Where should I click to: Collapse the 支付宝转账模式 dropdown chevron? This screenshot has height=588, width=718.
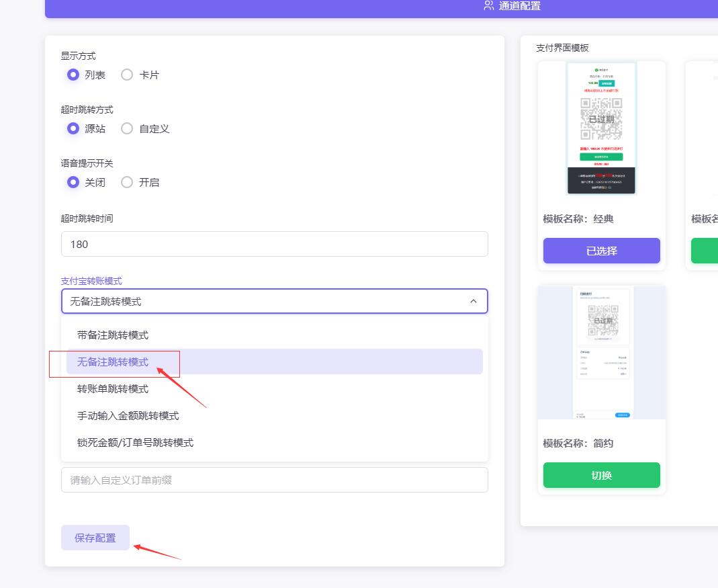click(474, 301)
